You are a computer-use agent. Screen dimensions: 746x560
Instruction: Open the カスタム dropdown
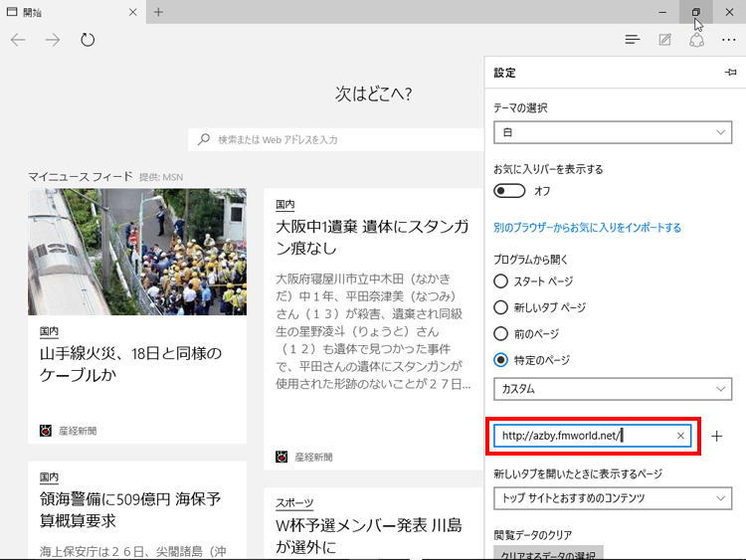614,389
